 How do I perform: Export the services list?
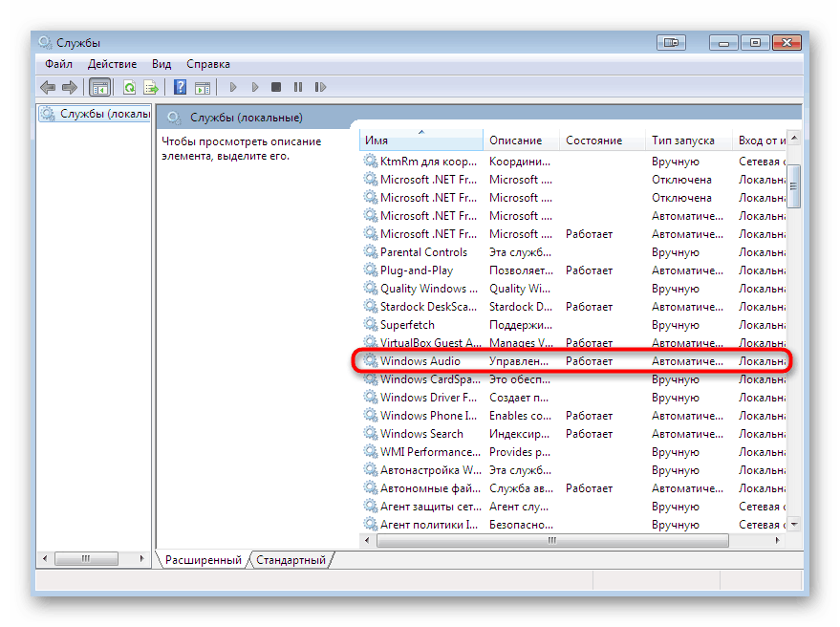coord(151,87)
